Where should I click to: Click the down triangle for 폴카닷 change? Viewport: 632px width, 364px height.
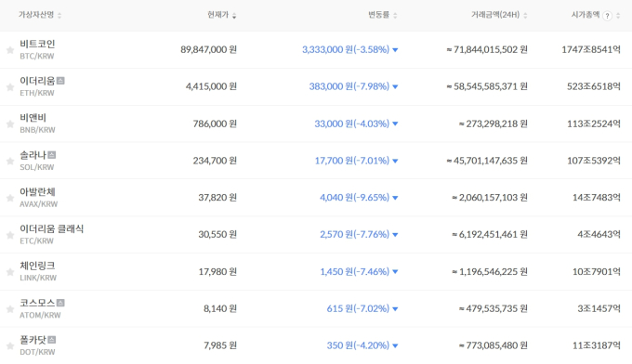click(395, 345)
